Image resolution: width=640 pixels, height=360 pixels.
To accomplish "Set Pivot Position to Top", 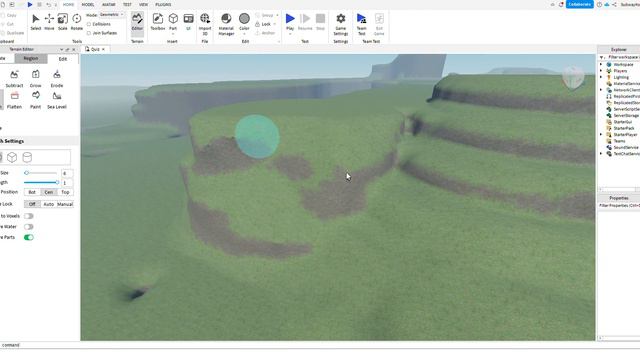I will [65, 192].
